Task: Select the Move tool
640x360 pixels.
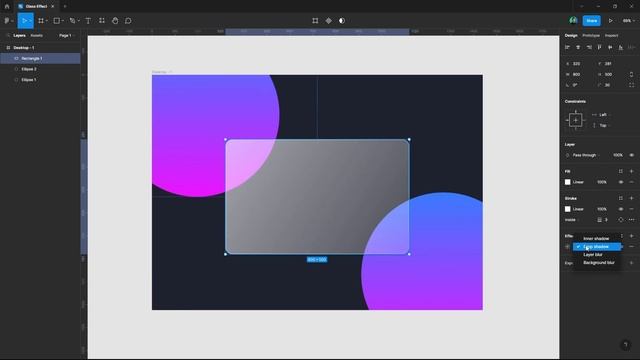Action: click(x=24, y=20)
